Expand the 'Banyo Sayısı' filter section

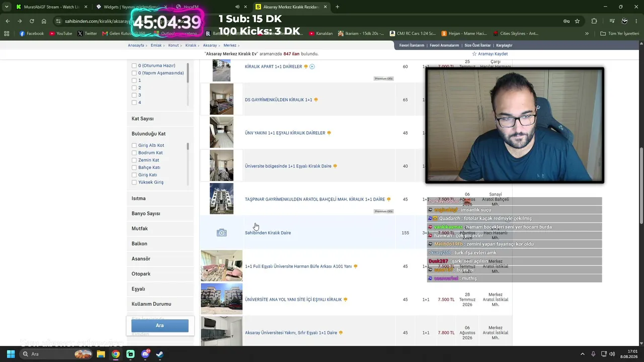coord(160,214)
